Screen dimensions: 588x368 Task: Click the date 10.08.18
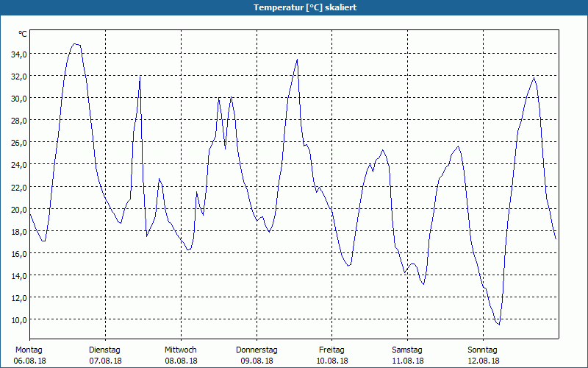[x=332, y=361]
